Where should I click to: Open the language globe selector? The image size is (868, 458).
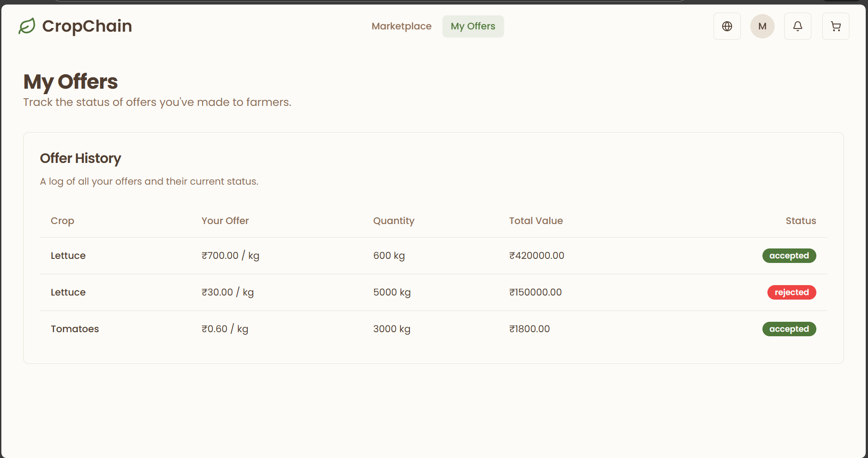tap(727, 26)
